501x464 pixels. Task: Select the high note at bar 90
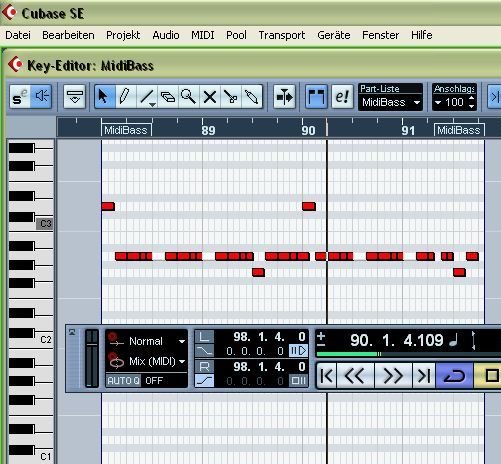(x=309, y=206)
